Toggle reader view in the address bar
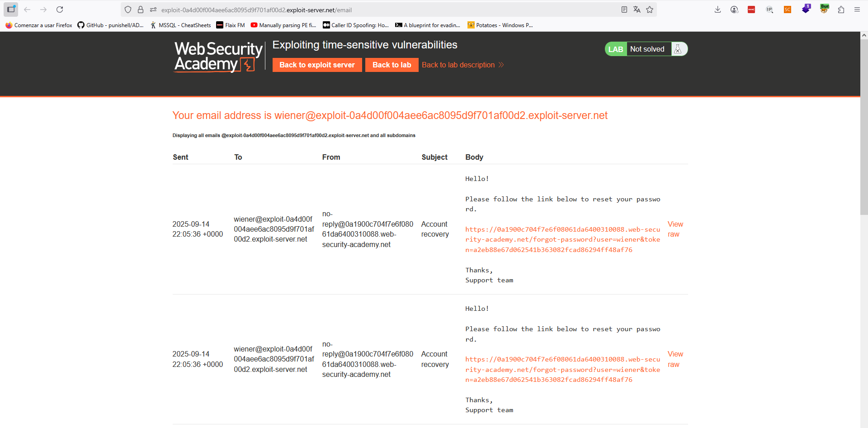The width and height of the screenshot is (868, 428). coord(624,10)
